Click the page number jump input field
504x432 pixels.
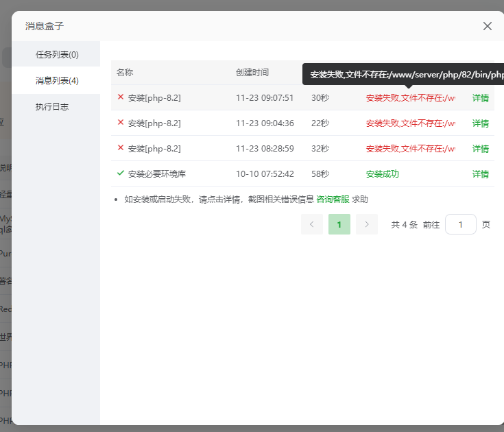460,224
